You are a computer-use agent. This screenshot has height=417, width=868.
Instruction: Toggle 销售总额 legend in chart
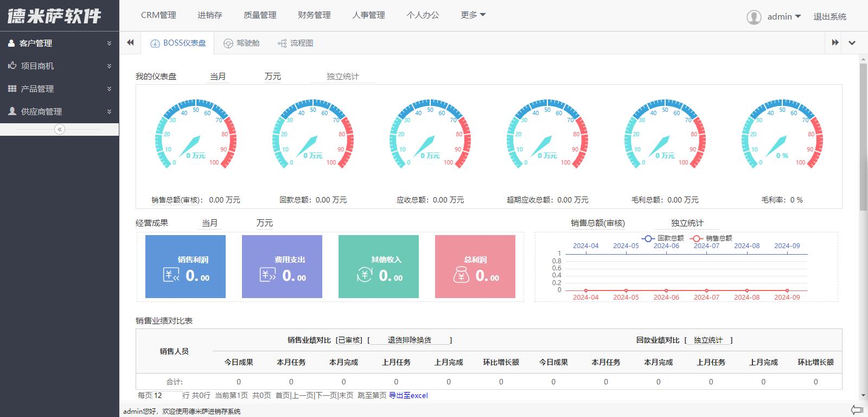711,238
